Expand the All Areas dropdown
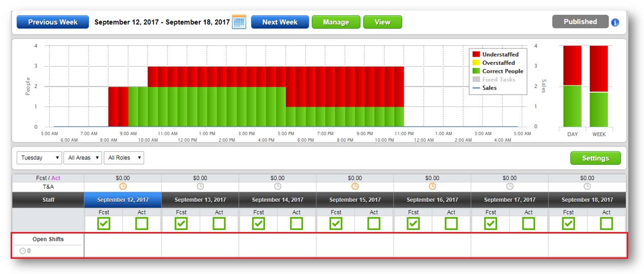This screenshot has width=644, height=274. pyautogui.click(x=83, y=158)
